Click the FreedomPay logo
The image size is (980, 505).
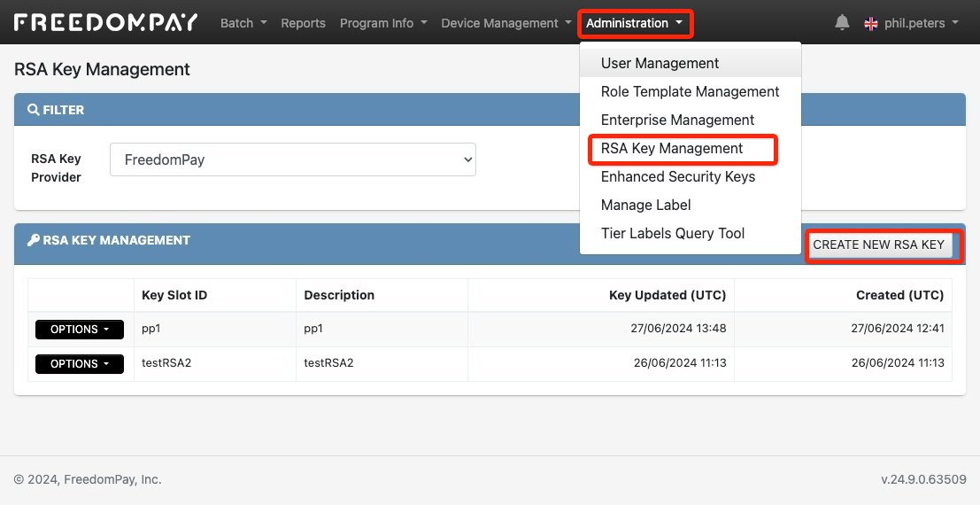105,22
